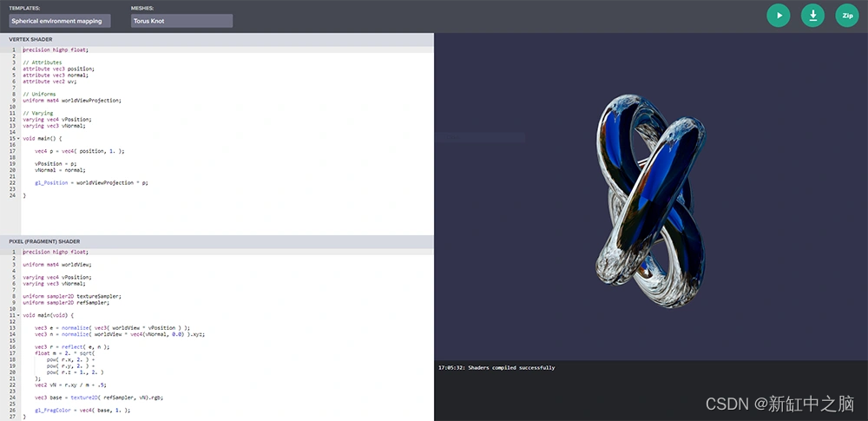Click the 'vPosition = p;' line
The width and height of the screenshot is (868, 421).
(56, 164)
